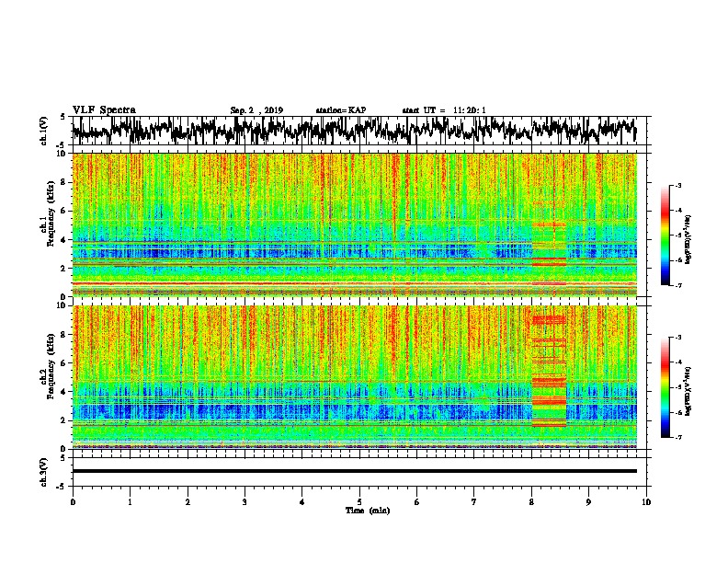Click the ch.1 spectrogram's "8" kHz tick label
The image size is (728, 563).
pyautogui.click(x=64, y=182)
